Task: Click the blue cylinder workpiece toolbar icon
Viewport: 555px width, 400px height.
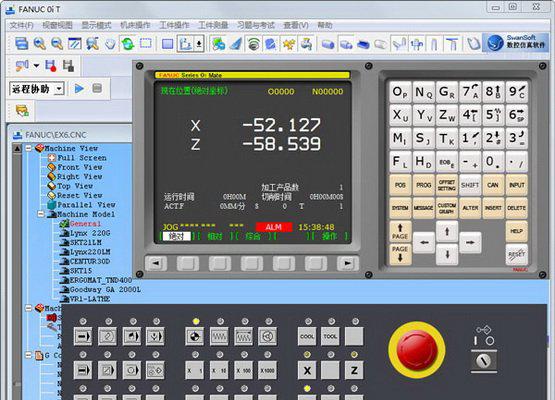Action: click(328, 44)
